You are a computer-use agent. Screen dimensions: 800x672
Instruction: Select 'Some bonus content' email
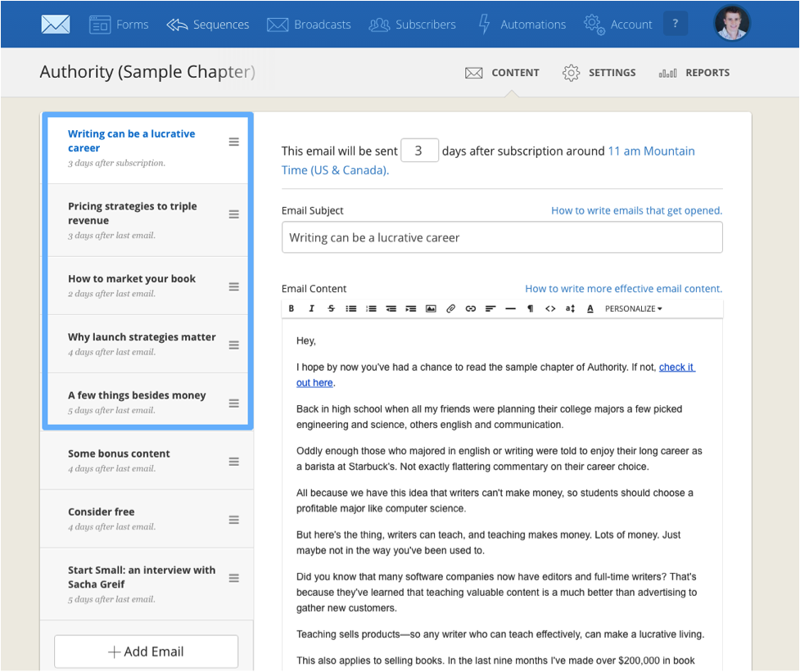(147, 460)
